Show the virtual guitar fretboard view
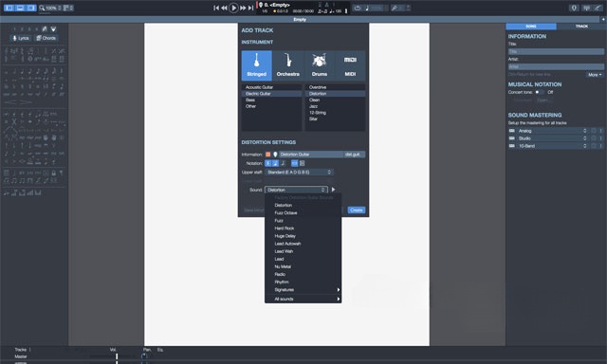 [598, 8]
